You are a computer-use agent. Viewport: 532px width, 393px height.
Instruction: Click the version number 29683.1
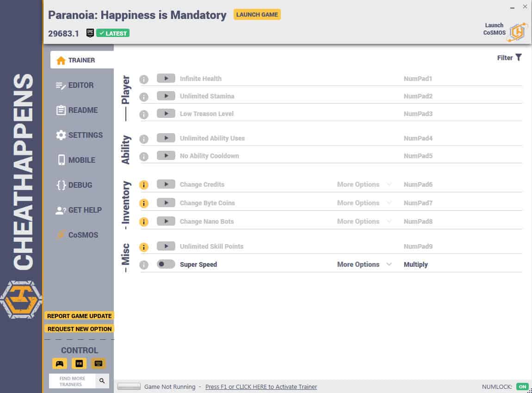point(63,33)
